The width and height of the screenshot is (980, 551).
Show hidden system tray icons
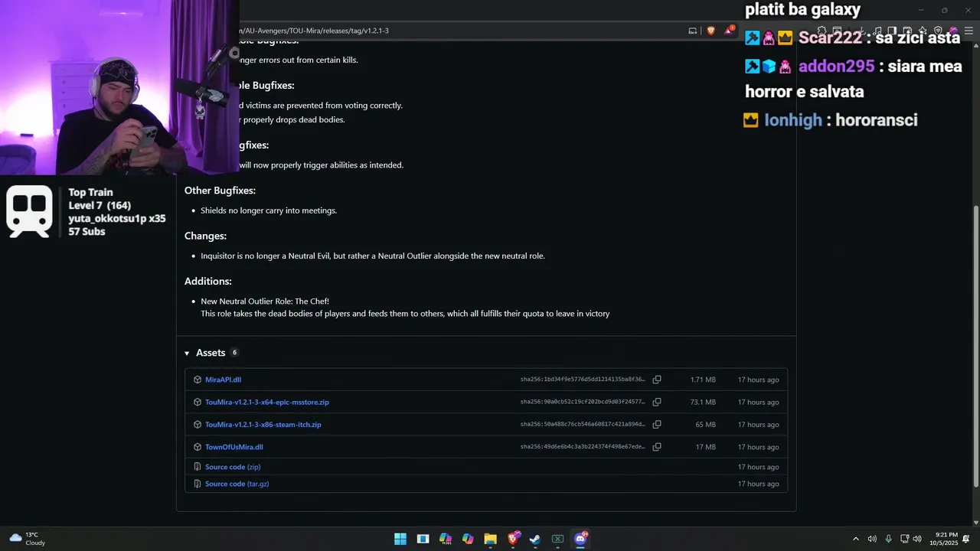pos(856,539)
